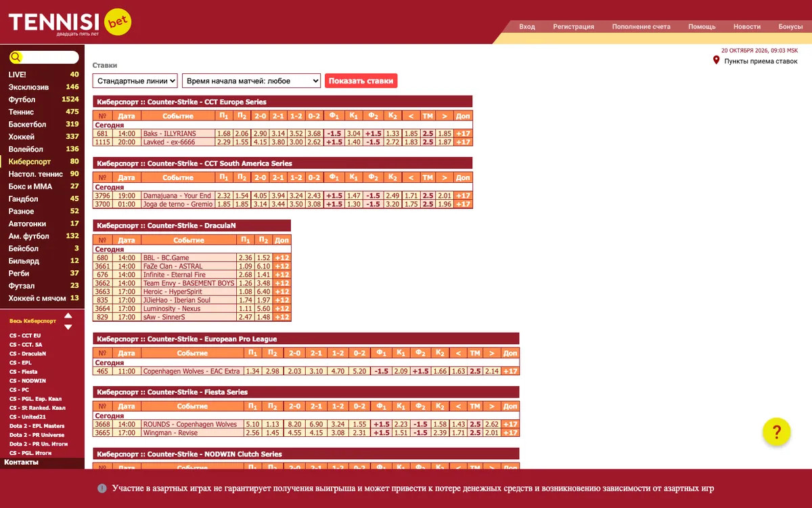Open the Вход menu item
The image size is (812, 508).
pos(527,26)
